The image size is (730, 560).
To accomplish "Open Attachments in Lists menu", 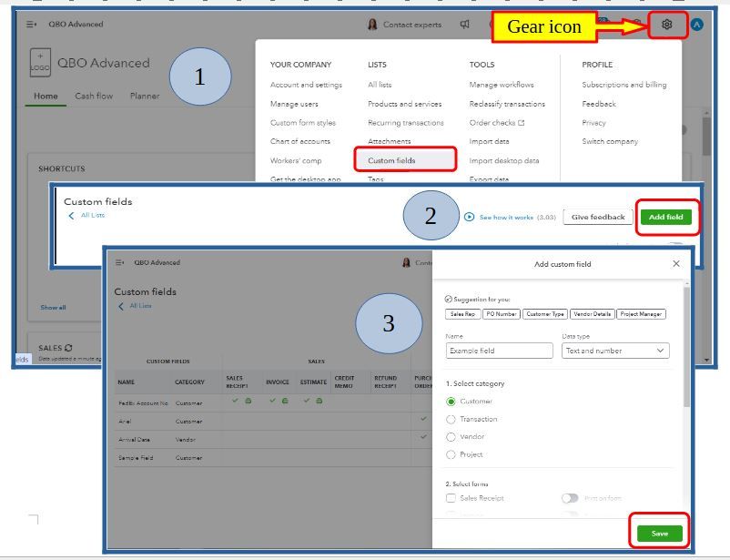I will (390, 141).
